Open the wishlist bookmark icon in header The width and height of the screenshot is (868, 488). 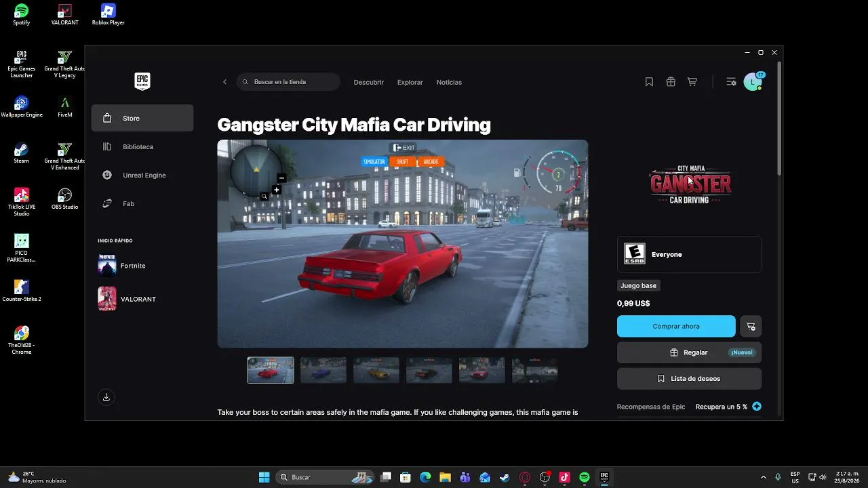[x=649, y=82]
